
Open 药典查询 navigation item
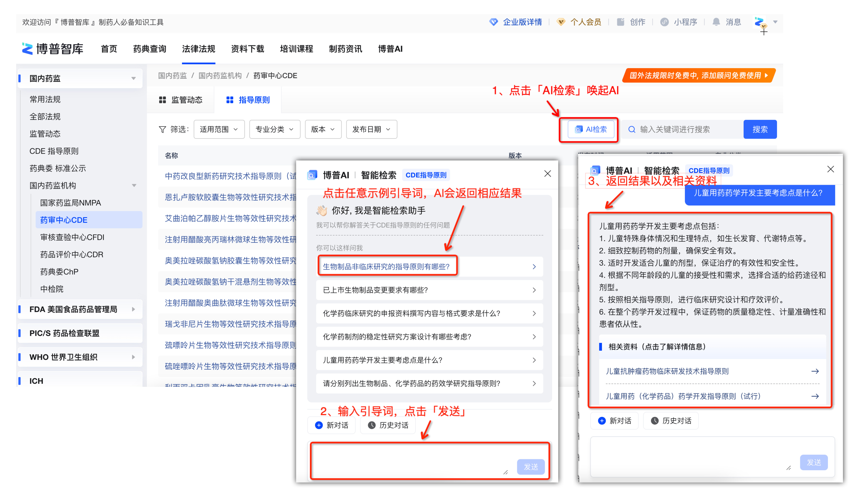tap(150, 49)
